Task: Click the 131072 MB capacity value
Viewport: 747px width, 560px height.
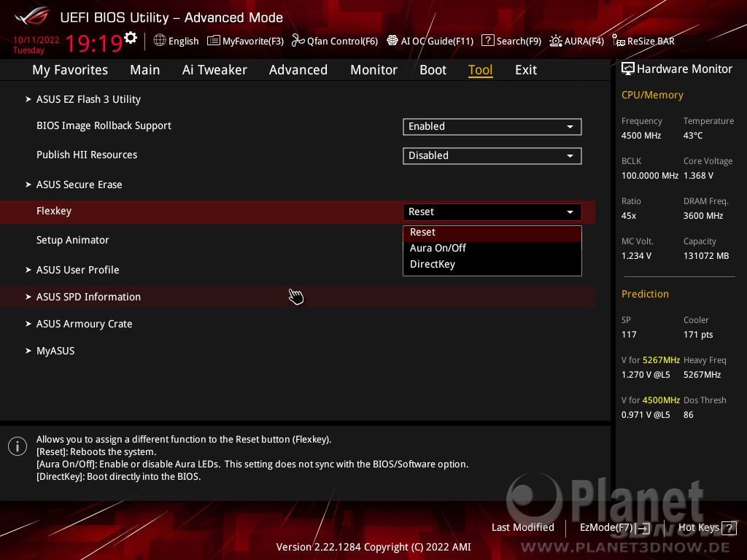Action: click(706, 256)
